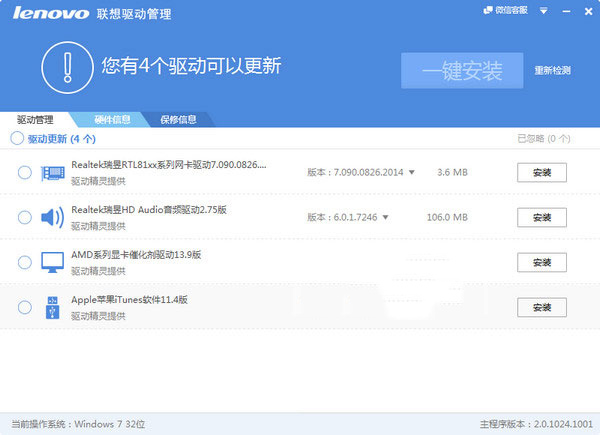The width and height of the screenshot is (600, 435).
Task: Install the Realtek RTL81xx网卡 driver
Action: [x=542, y=173]
